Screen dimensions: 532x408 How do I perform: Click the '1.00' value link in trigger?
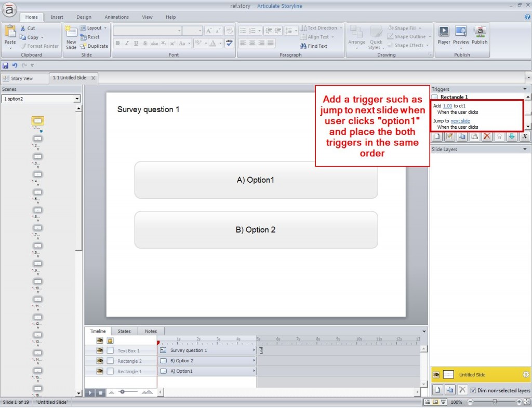click(x=447, y=106)
